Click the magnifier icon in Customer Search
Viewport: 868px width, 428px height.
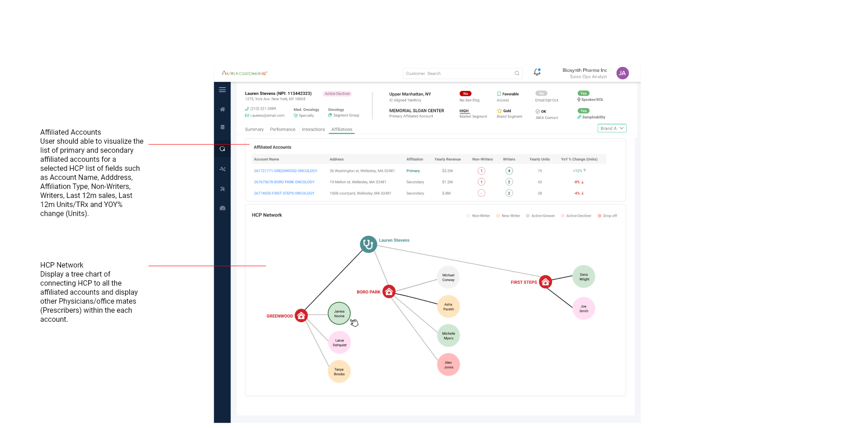click(x=517, y=73)
